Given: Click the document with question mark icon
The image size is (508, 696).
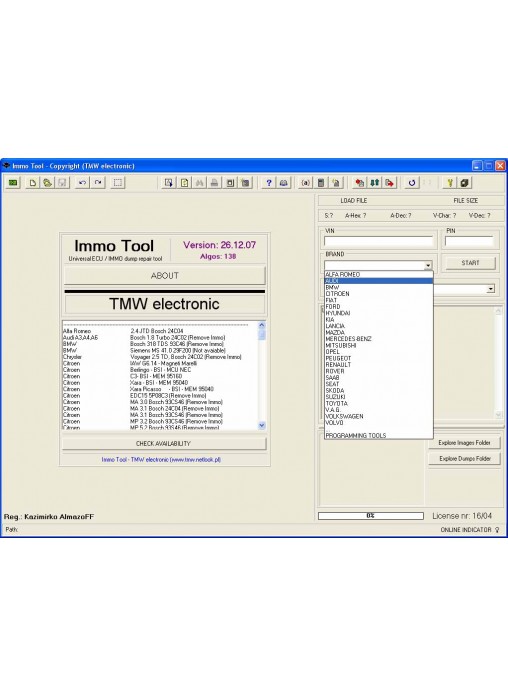Looking at the screenshot, I should [x=184, y=182].
